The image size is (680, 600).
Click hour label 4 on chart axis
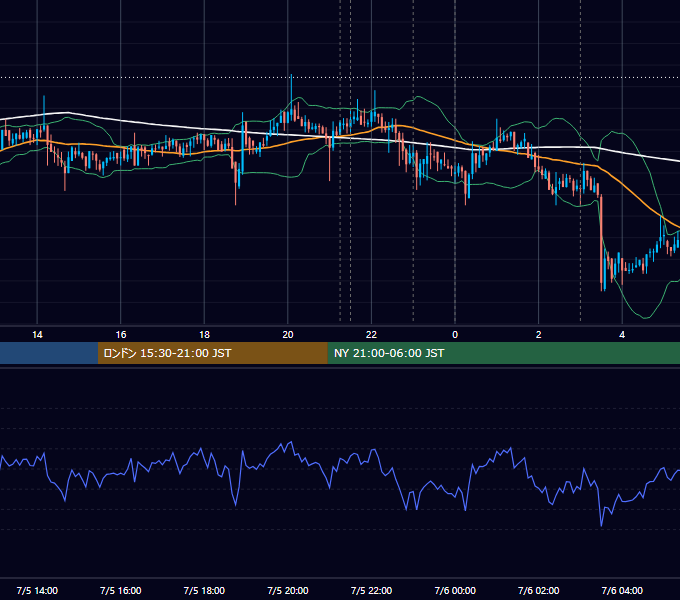pos(622,335)
